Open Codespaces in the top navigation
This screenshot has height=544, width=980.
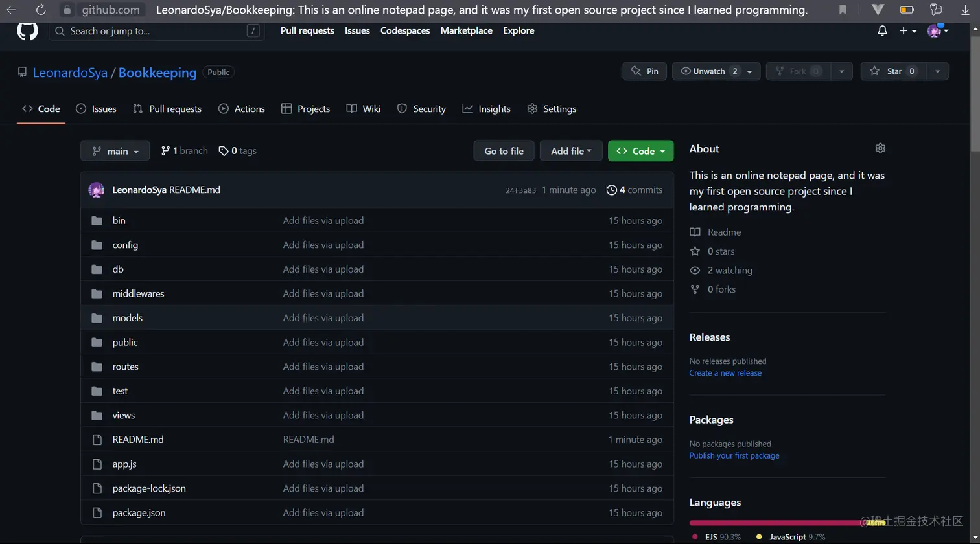pyautogui.click(x=405, y=31)
